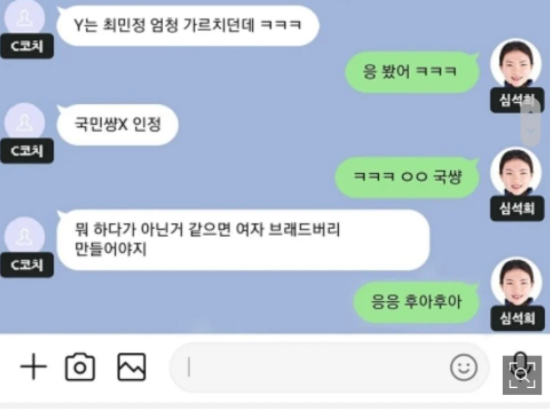Click C코치 avatar beside 브래드버리 message

click(25, 236)
